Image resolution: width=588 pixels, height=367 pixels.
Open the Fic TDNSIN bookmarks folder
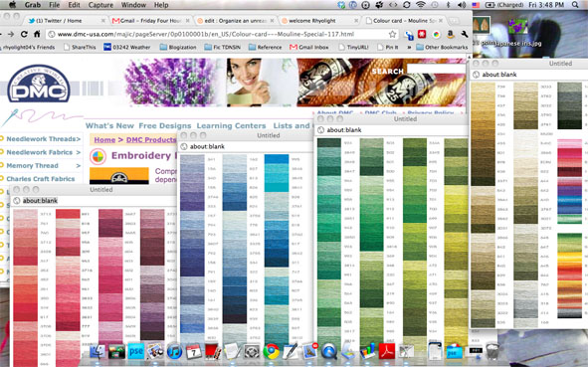[223, 47]
